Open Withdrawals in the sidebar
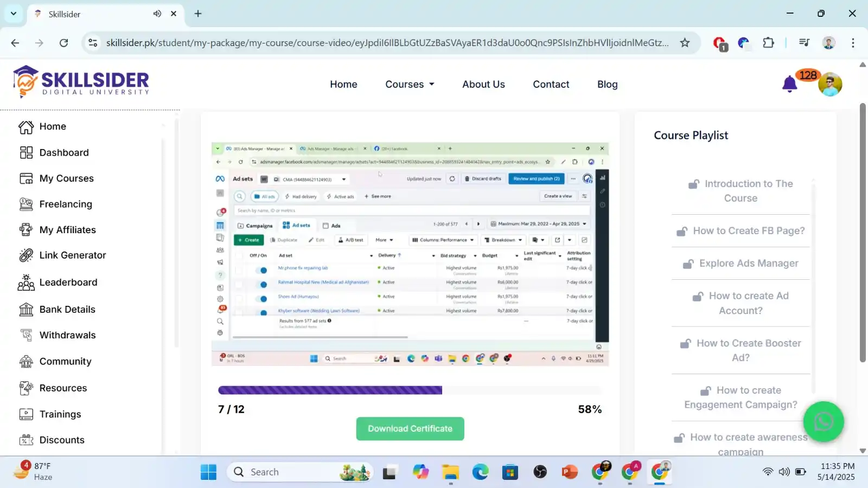 point(57,335)
